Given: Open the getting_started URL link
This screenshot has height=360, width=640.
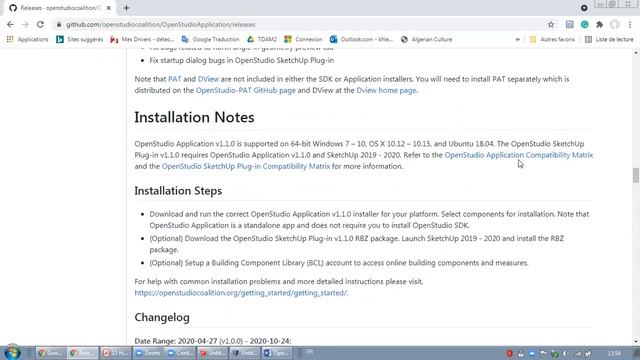Looking at the screenshot, I should (x=240, y=293).
